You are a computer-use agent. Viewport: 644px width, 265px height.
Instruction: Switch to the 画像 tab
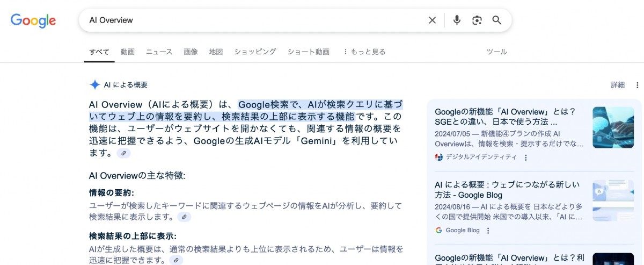pos(191,52)
